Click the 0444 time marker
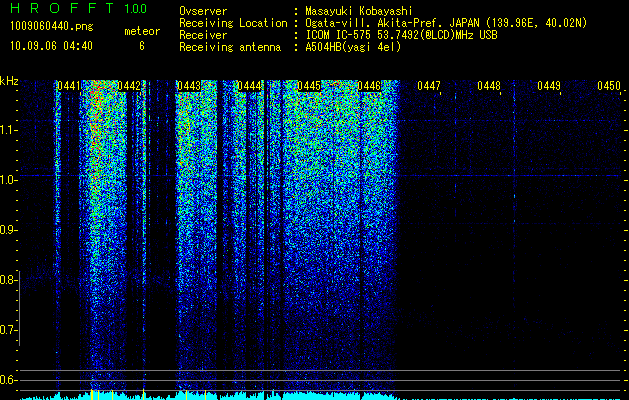The height and width of the screenshot is (400, 629). (249, 86)
